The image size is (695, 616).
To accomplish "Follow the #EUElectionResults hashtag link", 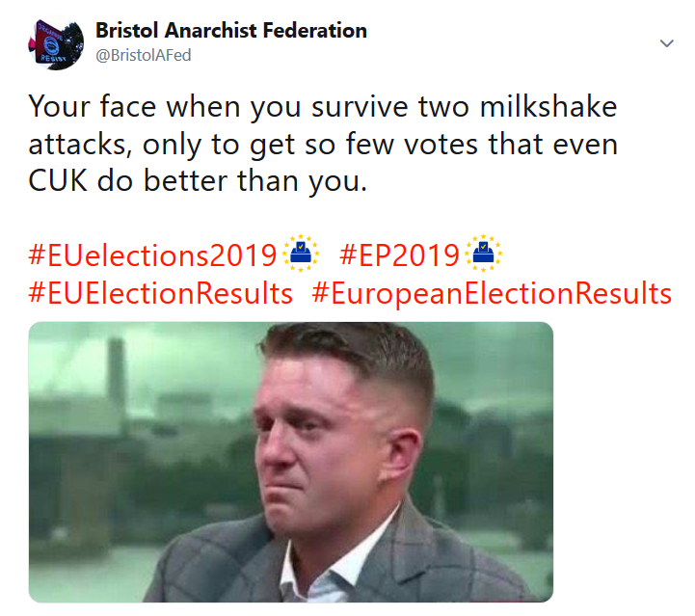I will (x=160, y=294).
